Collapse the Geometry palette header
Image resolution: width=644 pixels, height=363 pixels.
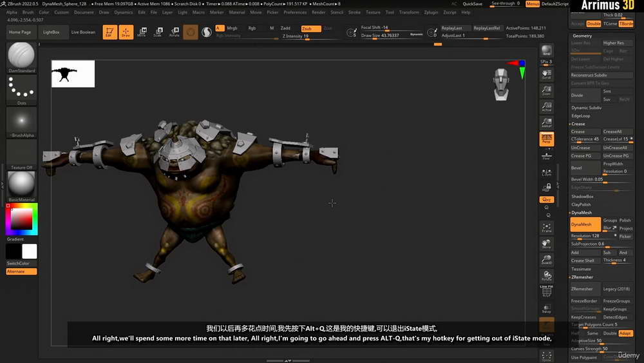pyautogui.click(x=582, y=36)
